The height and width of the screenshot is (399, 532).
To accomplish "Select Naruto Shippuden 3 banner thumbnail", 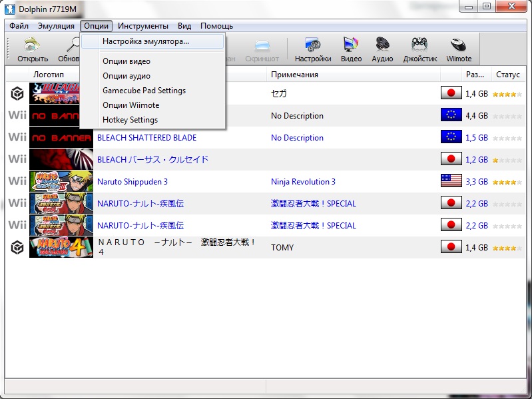I will point(61,181).
